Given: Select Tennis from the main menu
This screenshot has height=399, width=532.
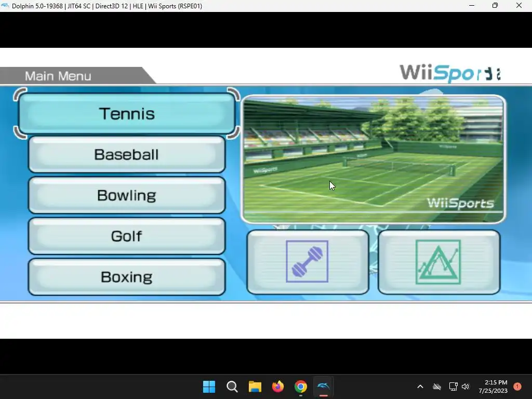Looking at the screenshot, I should tap(127, 113).
